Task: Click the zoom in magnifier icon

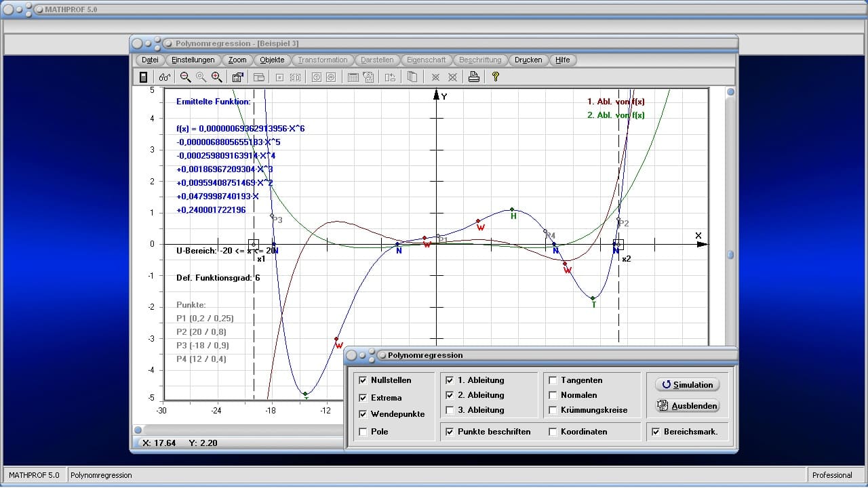Action: point(217,77)
